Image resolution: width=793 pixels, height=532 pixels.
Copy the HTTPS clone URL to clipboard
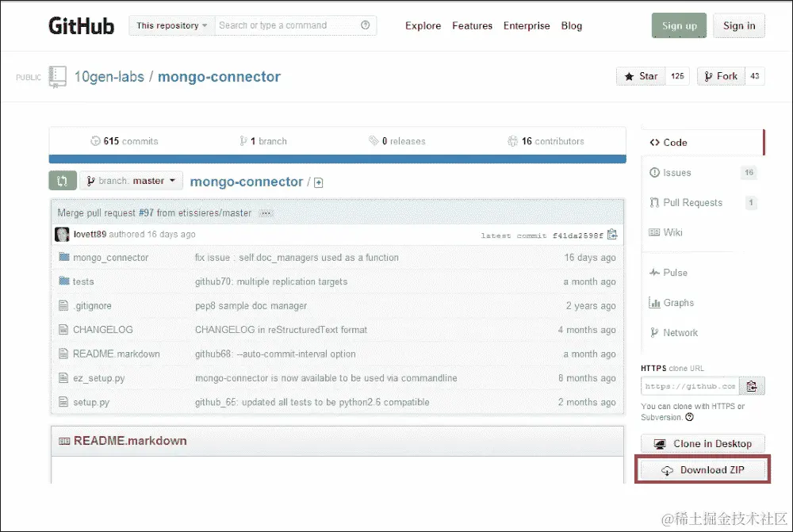(752, 386)
